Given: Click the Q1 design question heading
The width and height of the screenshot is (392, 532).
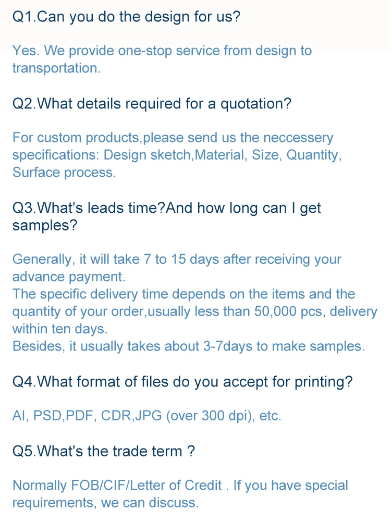Looking at the screenshot, I should coord(126,17).
